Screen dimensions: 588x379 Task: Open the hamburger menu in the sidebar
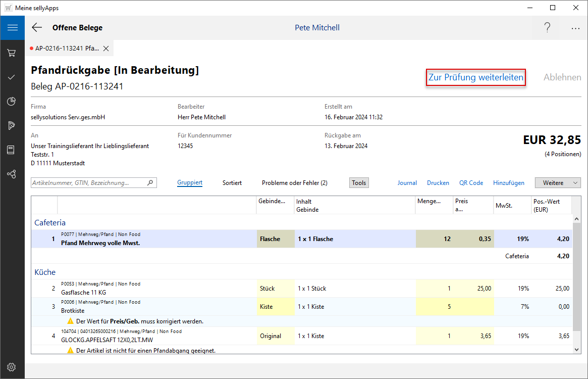12,28
